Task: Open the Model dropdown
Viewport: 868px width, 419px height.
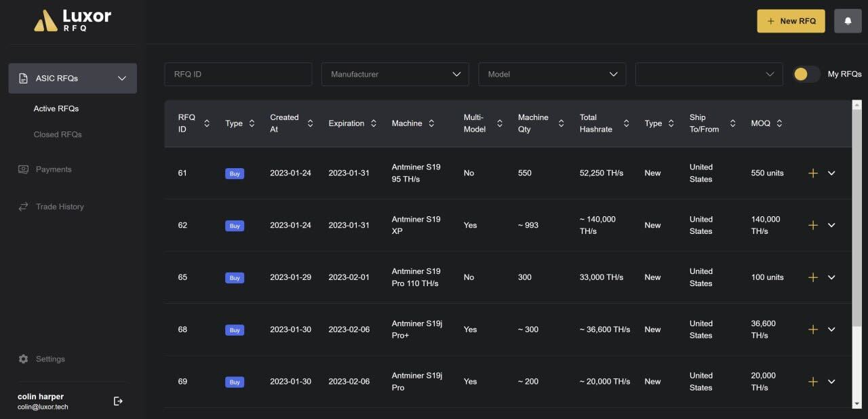Action: click(552, 74)
